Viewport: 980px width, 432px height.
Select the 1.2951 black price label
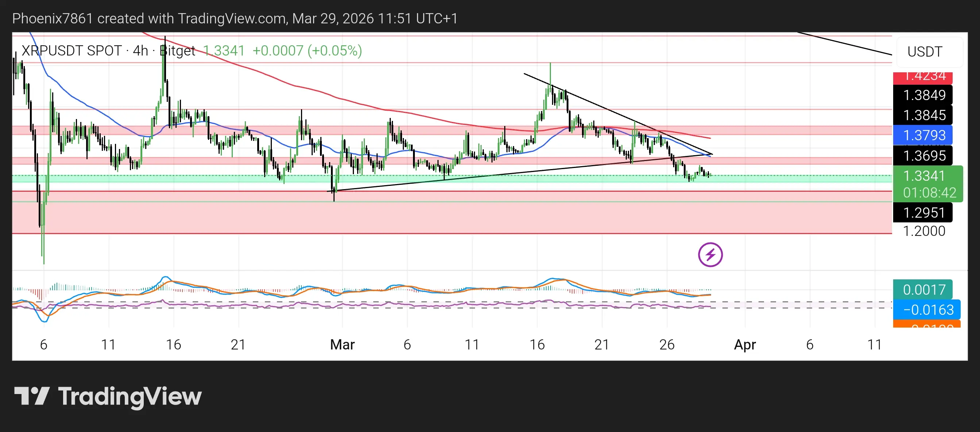pos(922,213)
